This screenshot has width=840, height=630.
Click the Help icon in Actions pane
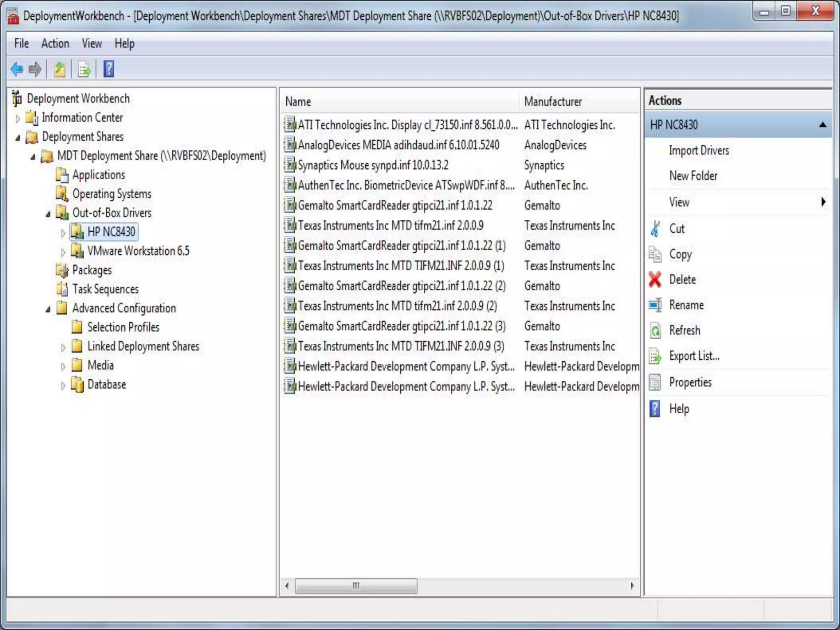click(x=655, y=409)
